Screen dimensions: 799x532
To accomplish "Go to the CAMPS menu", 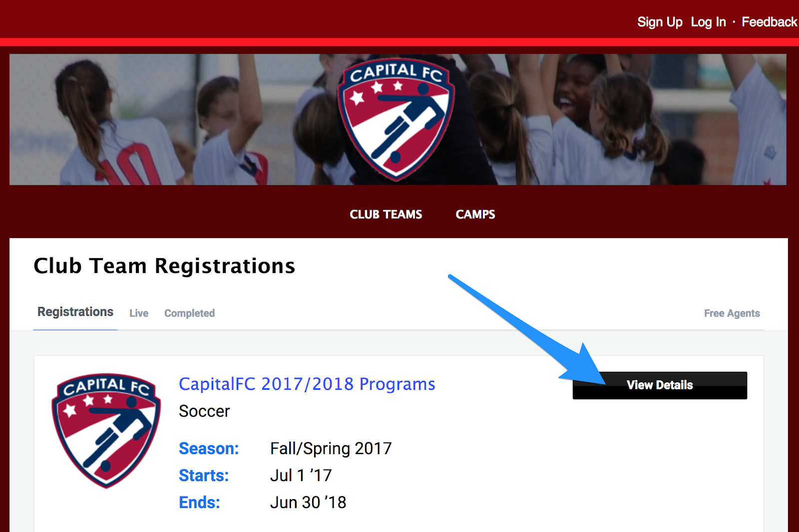I will [x=475, y=214].
